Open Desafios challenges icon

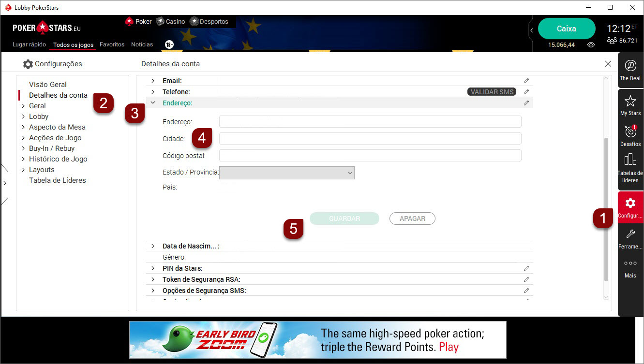point(630,131)
